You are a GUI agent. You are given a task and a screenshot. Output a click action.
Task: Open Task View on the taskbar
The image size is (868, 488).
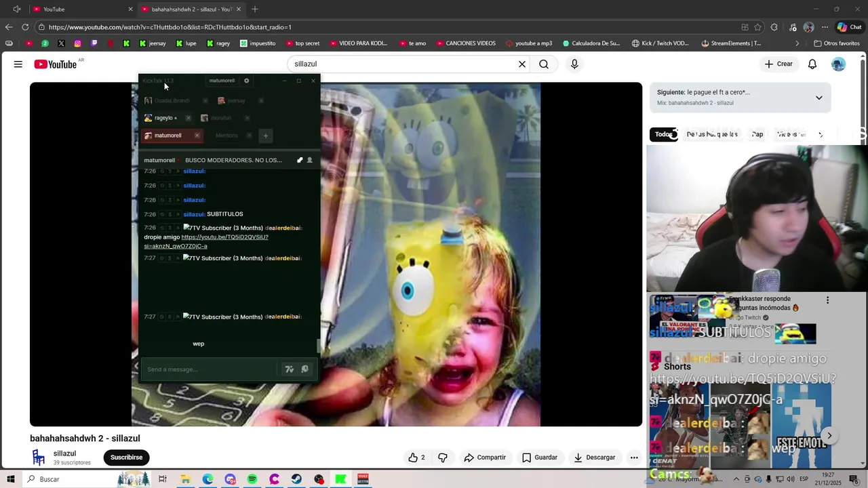click(x=163, y=479)
